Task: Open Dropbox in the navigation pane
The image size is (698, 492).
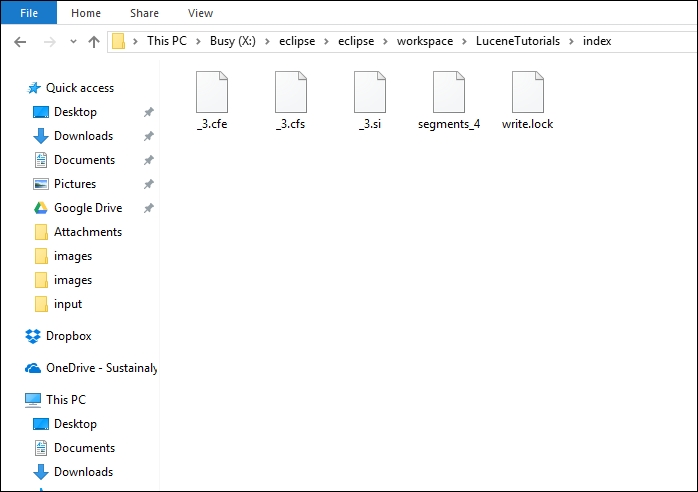Action: coord(67,336)
